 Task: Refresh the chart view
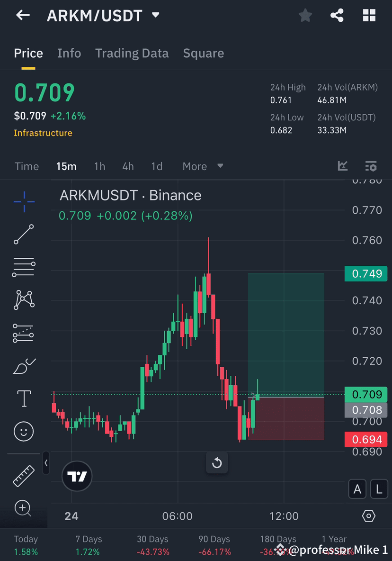click(217, 463)
